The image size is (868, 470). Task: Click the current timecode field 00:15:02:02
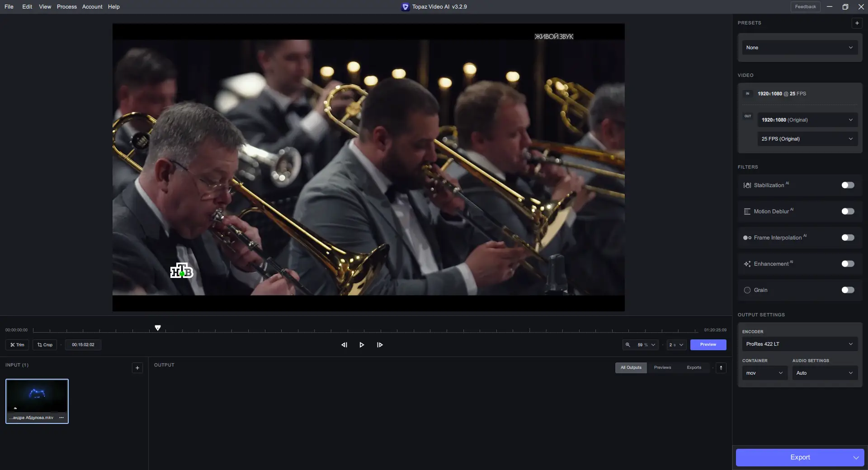pyautogui.click(x=83, y=345)
